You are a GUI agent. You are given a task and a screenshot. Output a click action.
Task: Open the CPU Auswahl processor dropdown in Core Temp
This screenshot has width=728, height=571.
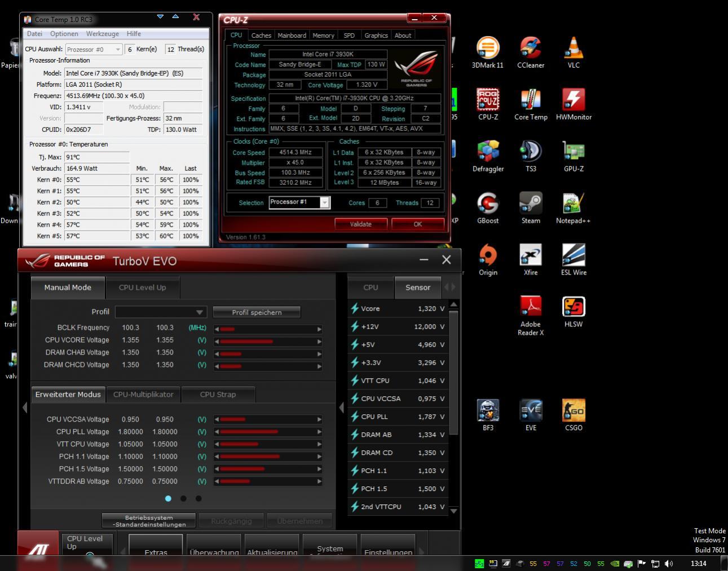coord(94,50)
